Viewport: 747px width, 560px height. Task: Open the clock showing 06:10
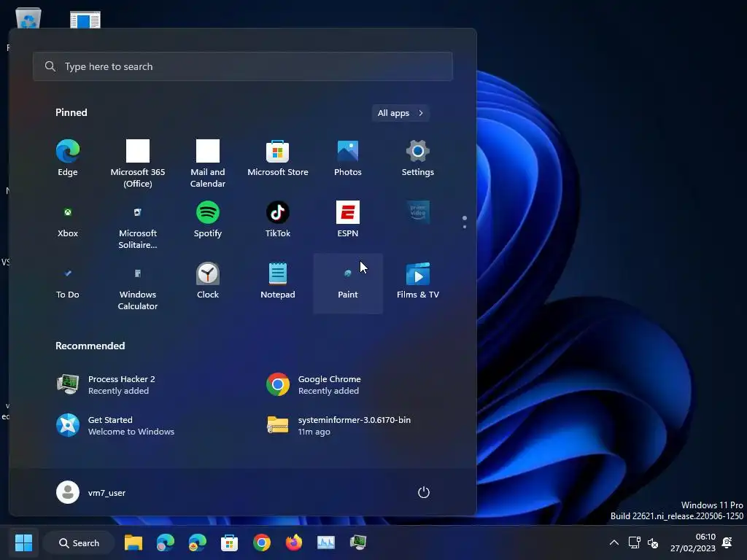coord(693,542)
